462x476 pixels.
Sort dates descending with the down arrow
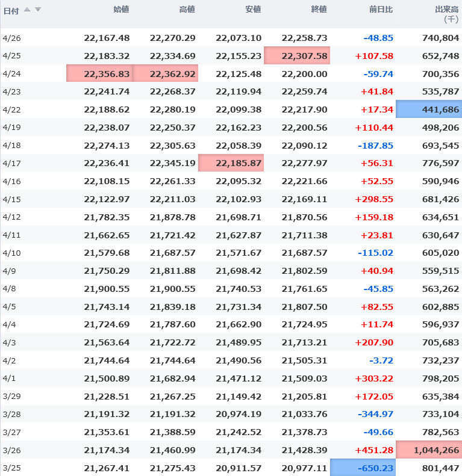38,10
